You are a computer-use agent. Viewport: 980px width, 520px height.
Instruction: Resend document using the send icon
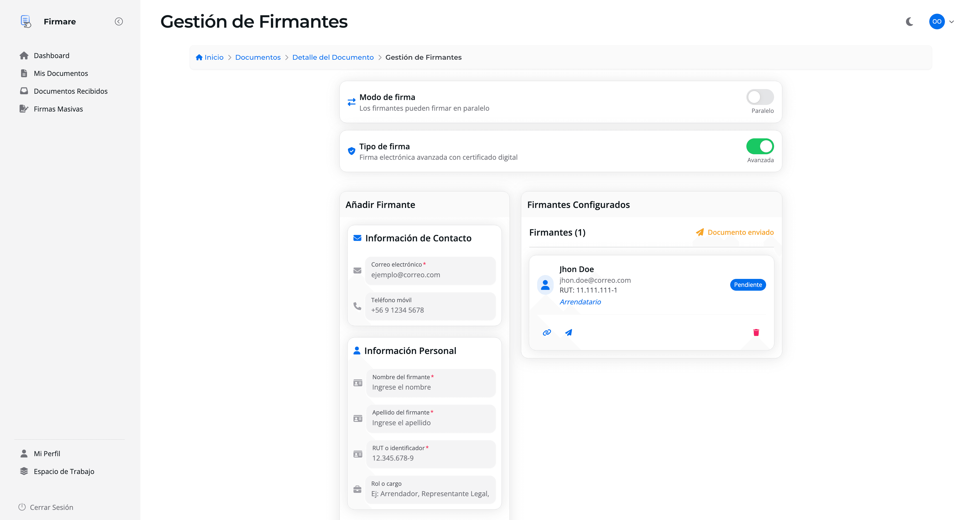point(569,332)
